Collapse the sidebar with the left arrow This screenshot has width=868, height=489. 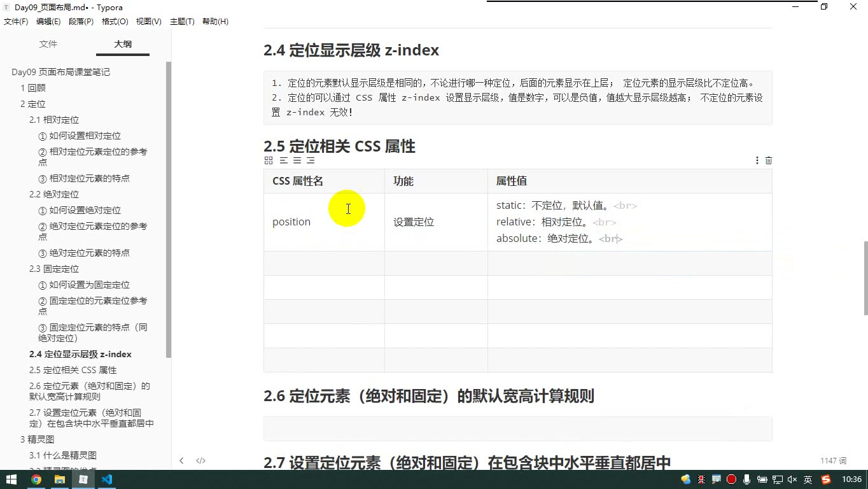click(x=181, y=460)
